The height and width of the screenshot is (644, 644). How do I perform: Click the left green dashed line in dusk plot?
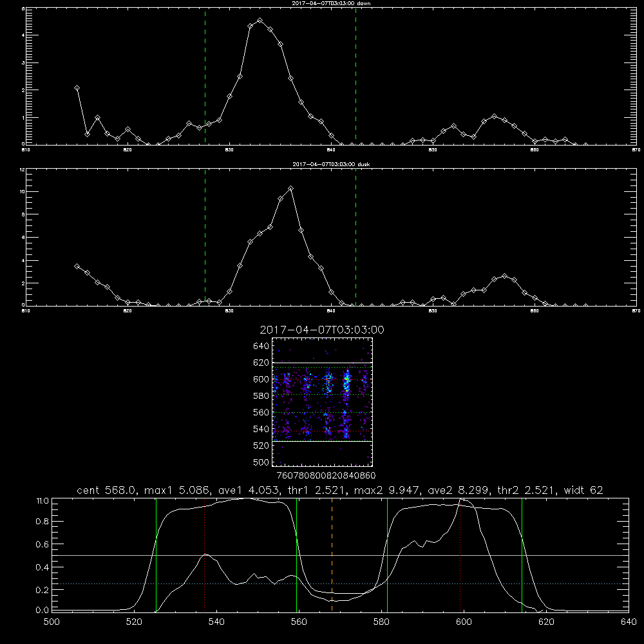(205, 237)
